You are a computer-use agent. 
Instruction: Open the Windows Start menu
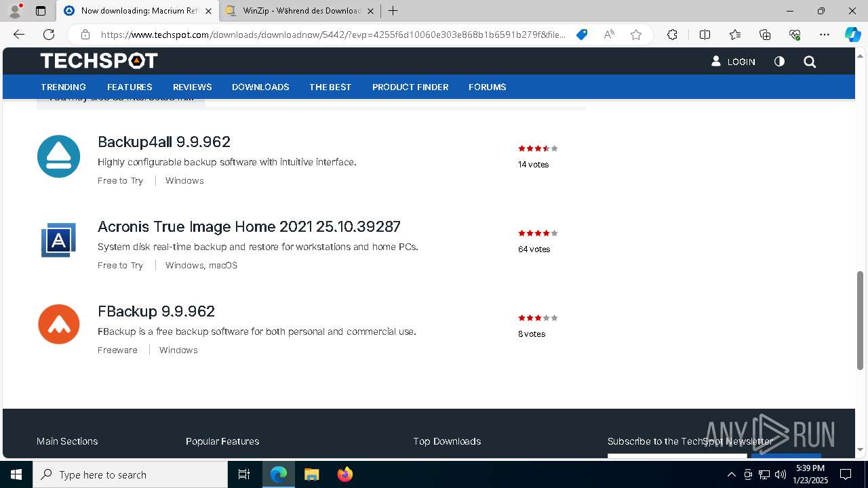click(16, 474)
